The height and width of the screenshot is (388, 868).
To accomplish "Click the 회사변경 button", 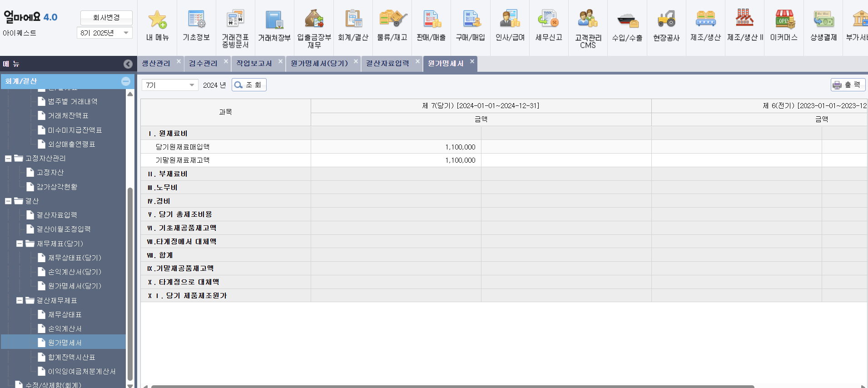I will tap(106, 17).
